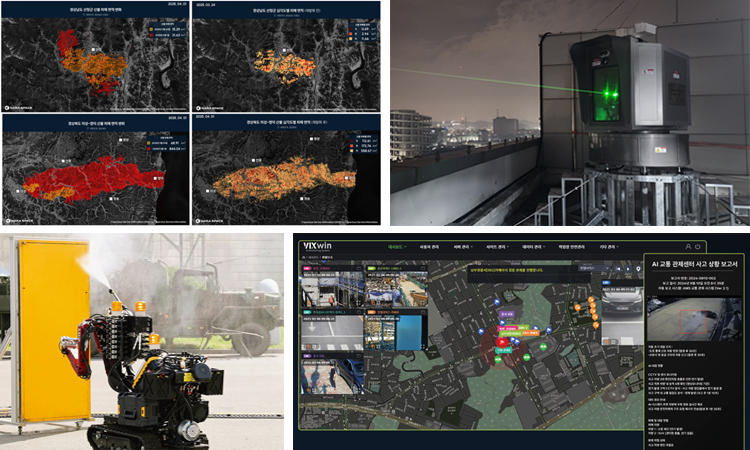This screenshot has height=450, width=750.
Task: Click an orange marker on the map
Action: point(592,299)
